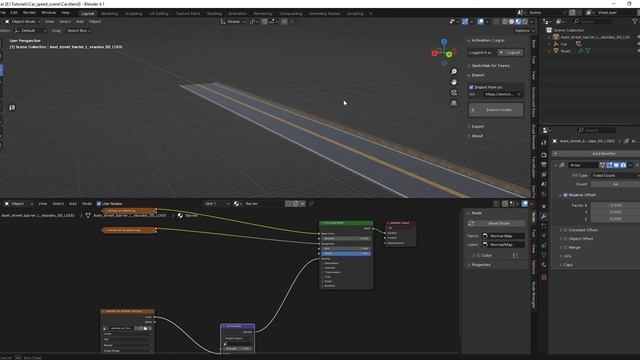Click the Count value field of Array modifier
This screenshot has width=640, height=360.
pyautogui.click(x=615, y=184)
